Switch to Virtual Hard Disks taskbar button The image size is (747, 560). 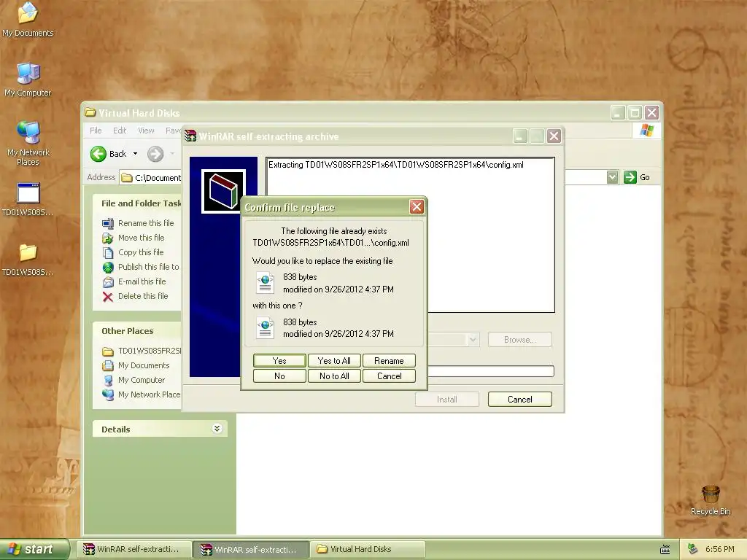coord(368,549)
